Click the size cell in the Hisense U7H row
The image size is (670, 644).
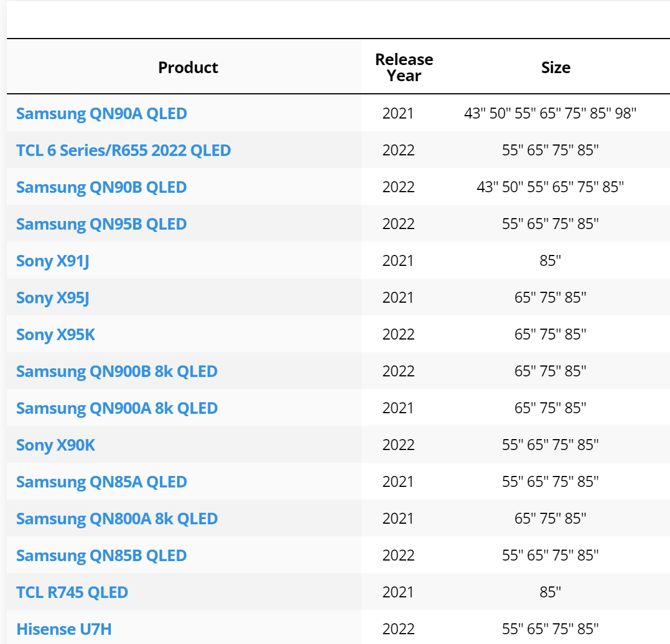point(550,628)
